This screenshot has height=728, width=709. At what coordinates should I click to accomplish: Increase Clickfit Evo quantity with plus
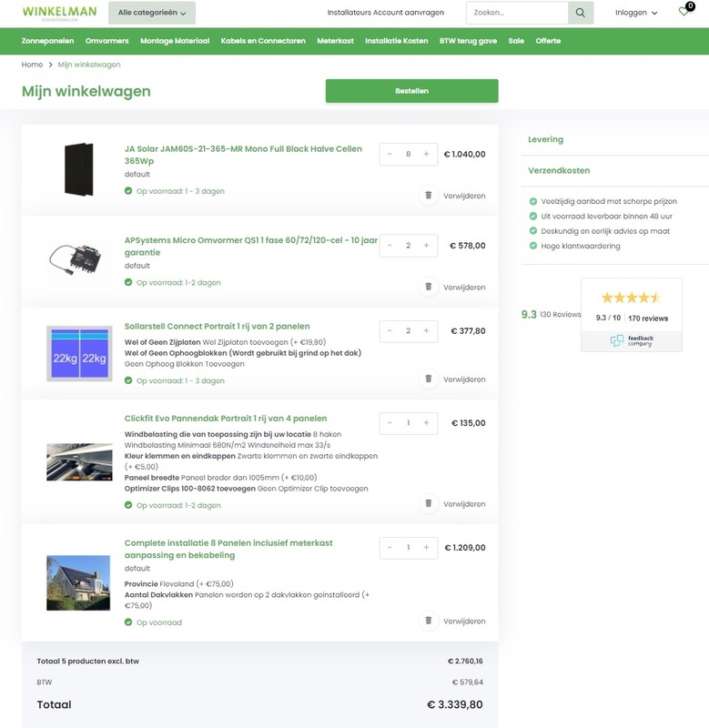[426, 423]
